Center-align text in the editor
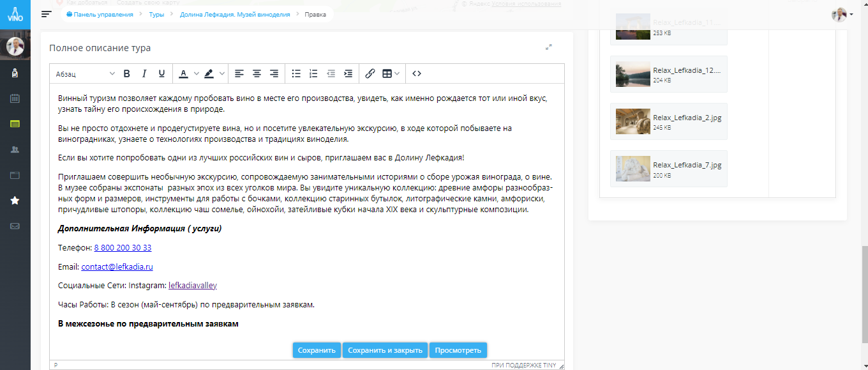868x370 pixels. click(x=257, y=73)
